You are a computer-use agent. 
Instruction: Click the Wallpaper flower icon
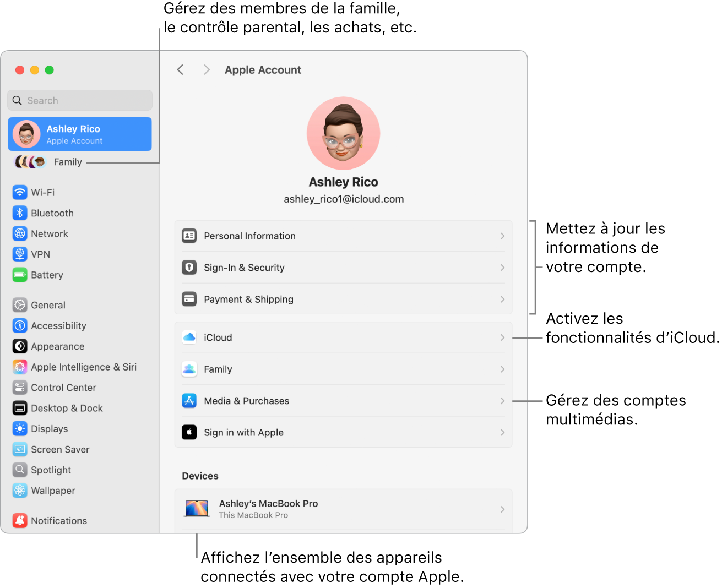tap(20, 491)
